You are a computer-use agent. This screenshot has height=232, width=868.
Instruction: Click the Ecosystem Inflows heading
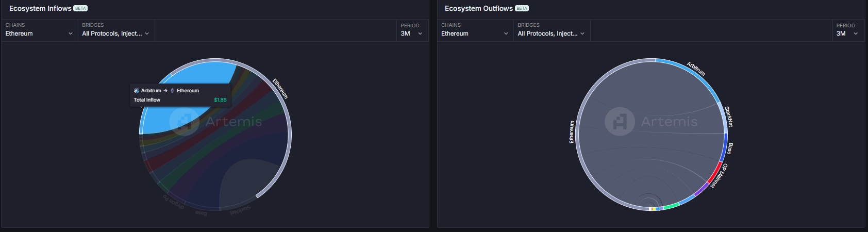tap(40, 8)
